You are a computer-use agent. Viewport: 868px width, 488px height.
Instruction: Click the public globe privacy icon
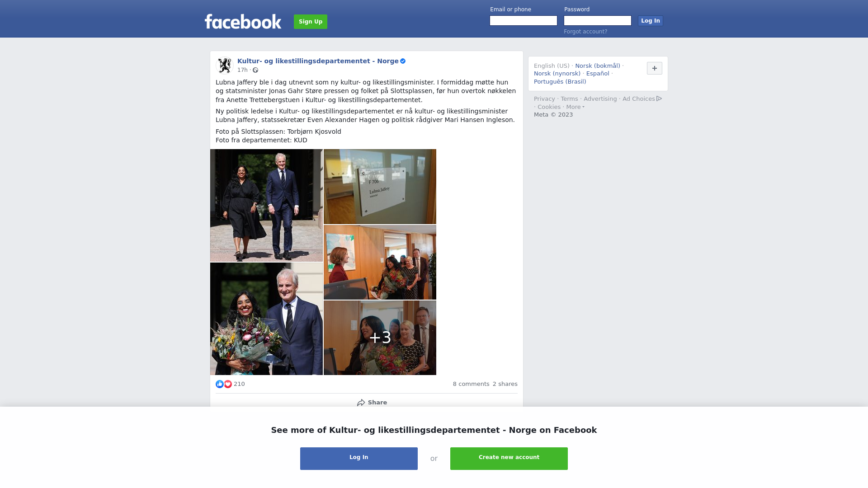click(x=255, y=70)
